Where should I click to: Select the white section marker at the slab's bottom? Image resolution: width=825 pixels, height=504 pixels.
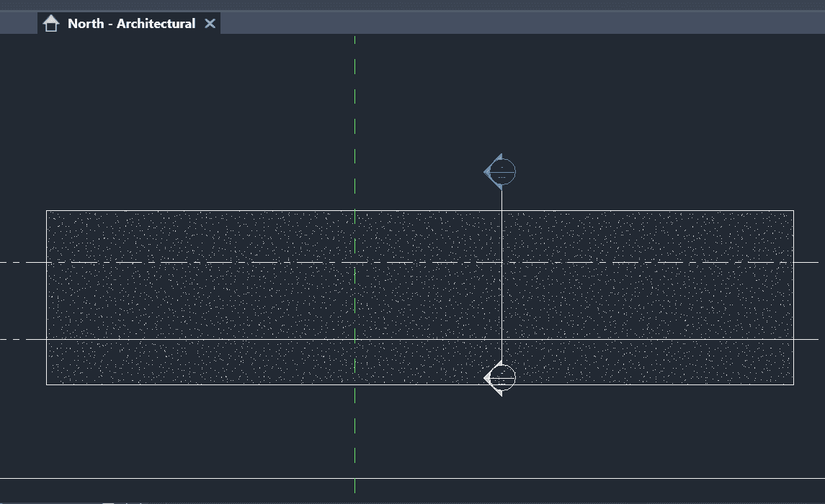(500, 377)
